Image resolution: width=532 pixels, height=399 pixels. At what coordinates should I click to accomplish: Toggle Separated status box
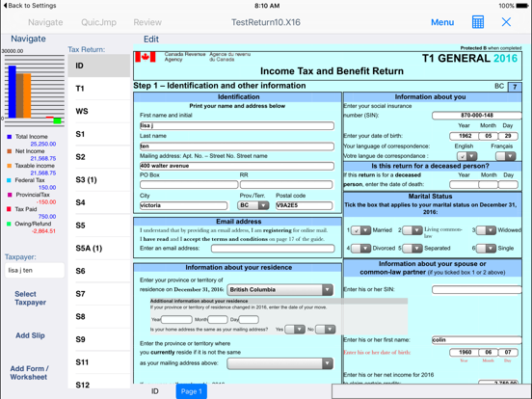pos(412,249)
